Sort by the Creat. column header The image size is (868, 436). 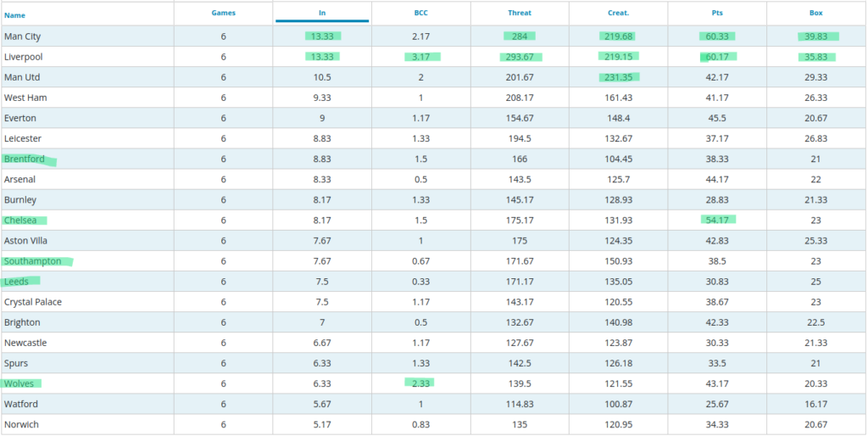point(618,13)
